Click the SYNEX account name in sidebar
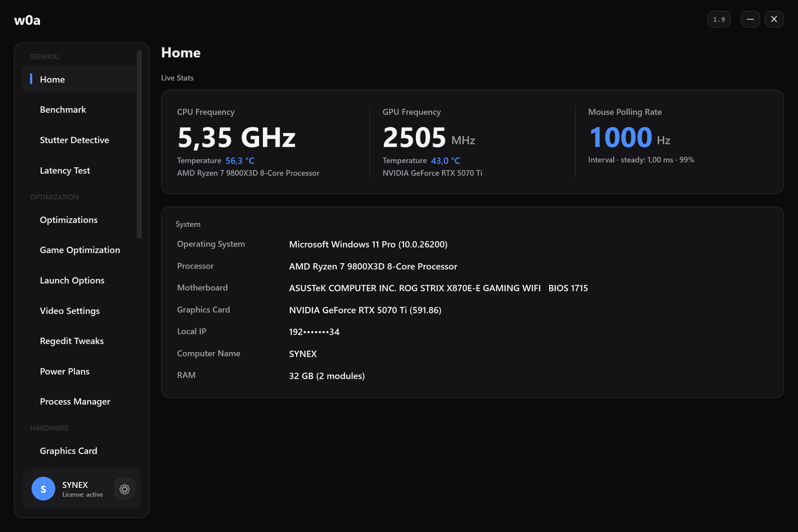Viewport: 798px width, 532px height. [x=75, y=485]
